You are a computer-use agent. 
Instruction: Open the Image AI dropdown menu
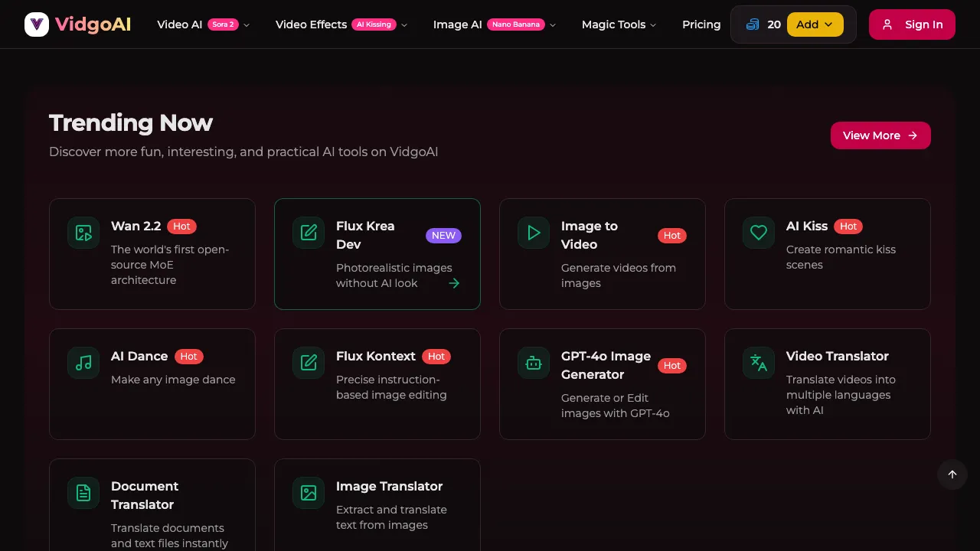tap(494, 24)
